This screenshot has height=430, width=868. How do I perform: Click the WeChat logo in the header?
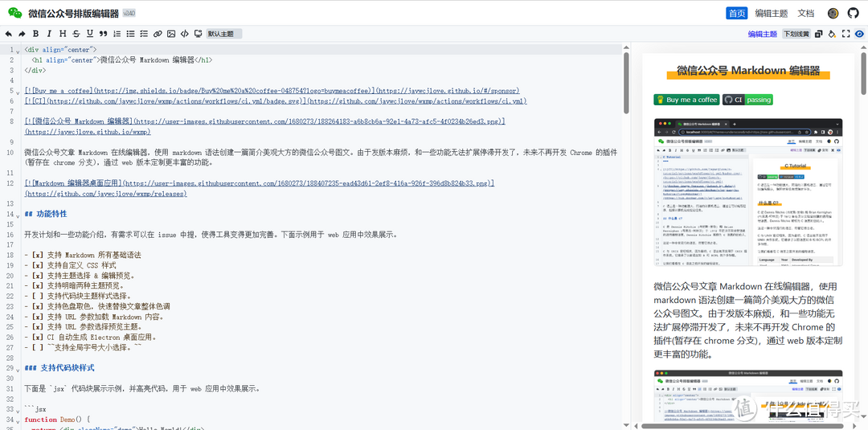15,14
